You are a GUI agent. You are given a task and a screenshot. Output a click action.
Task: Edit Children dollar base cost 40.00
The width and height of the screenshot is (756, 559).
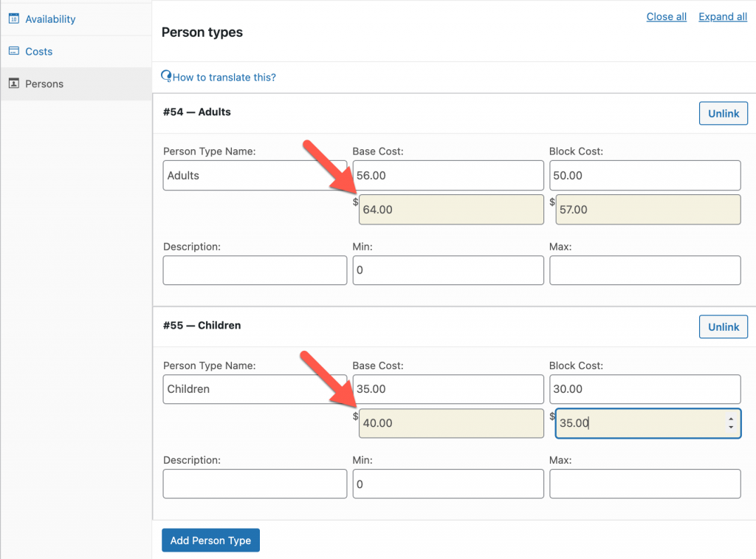click(x=451, y=423)
